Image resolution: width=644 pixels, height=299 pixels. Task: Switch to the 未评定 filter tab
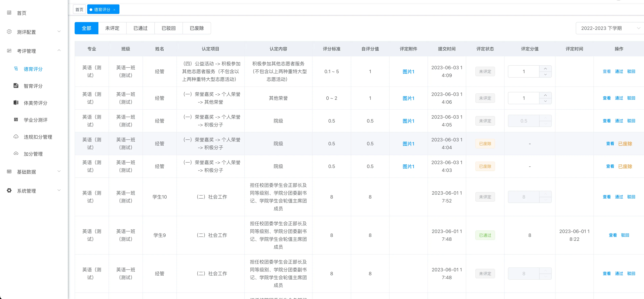point(112,28)
